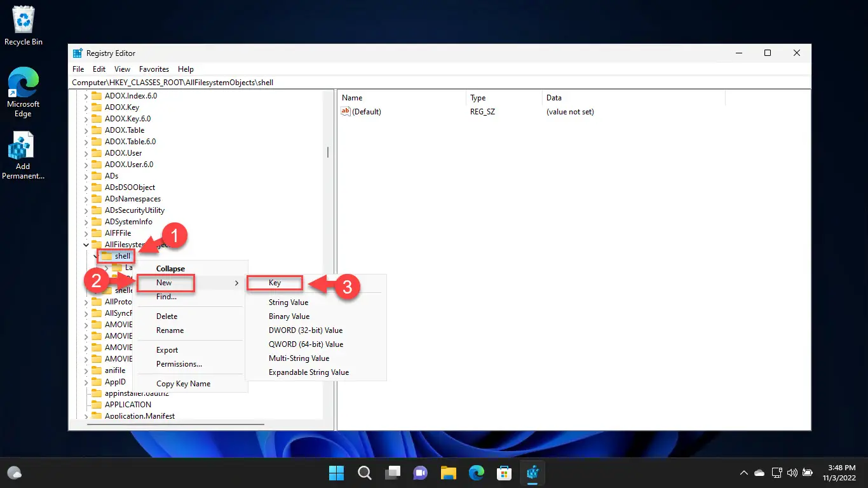
Task: Open the Favorites menu
Action: point(154,69)
